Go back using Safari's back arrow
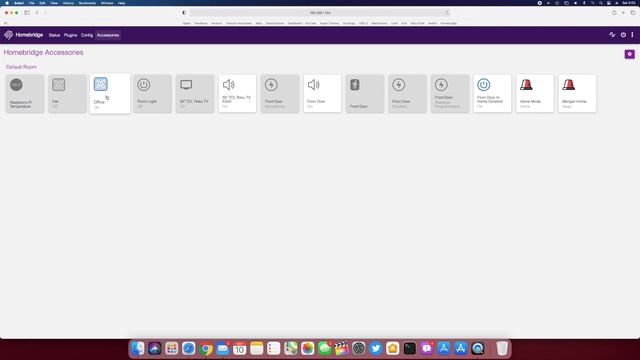Screen dimensions: 640x360 tap(37, 13)
